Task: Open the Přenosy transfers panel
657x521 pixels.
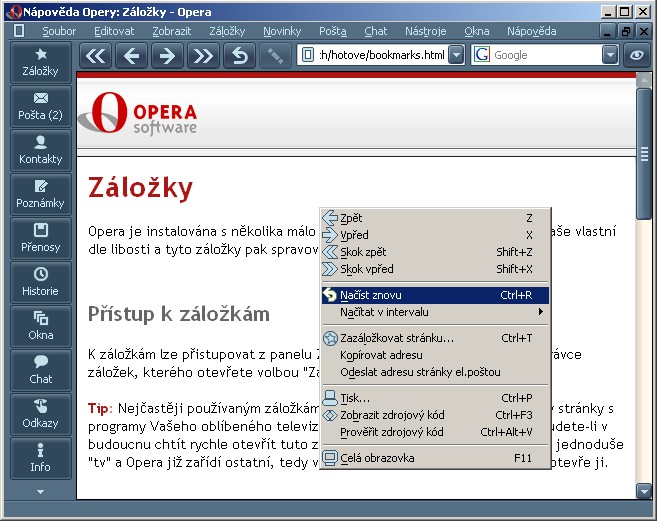Action: pyautogui.click(x=41, y=238)
